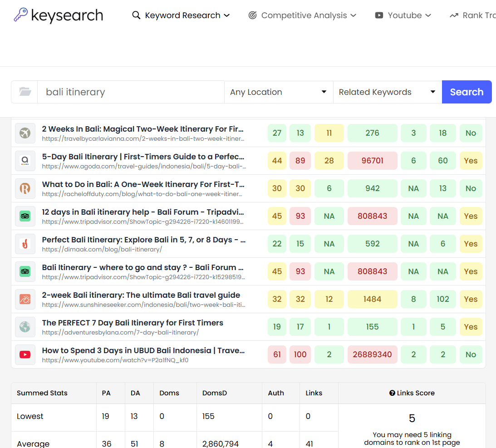Click the racheloffduty favicon icon
Screen dimensions: 496x448
point(25,188)
